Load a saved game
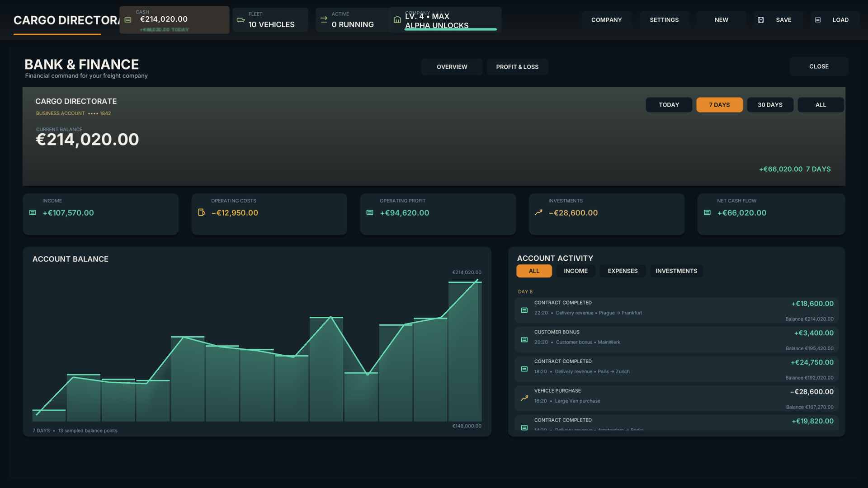The width and height of the screenshot is (868, 488). coord(835,20)
